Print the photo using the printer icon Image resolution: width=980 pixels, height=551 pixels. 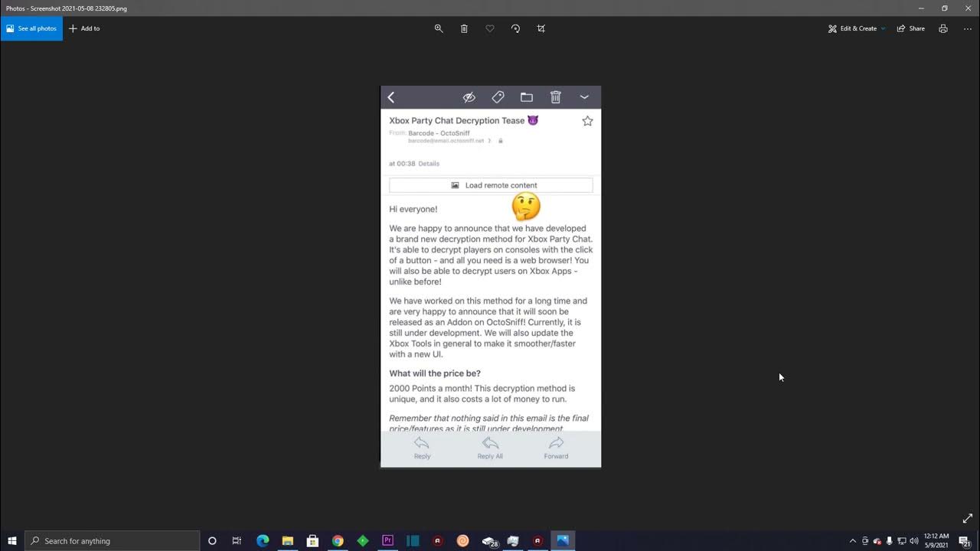pyautogui.click(x=943, y=28)
